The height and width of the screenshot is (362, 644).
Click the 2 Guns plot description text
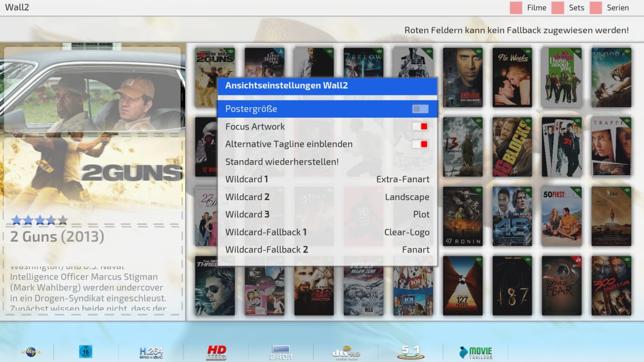[x=89, y=288]
